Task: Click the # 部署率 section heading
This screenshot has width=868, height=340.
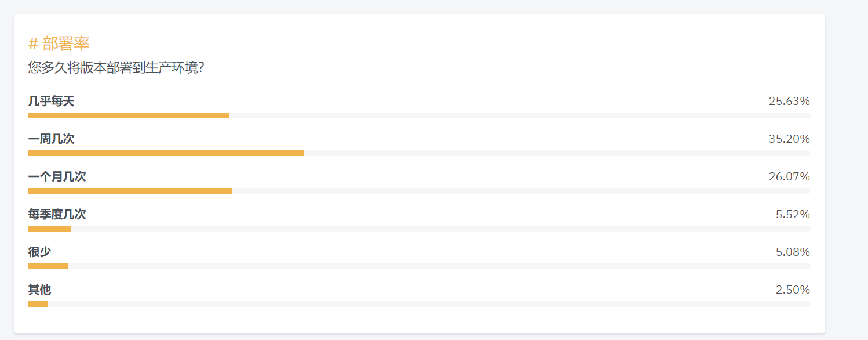Action: (x=59, y=44)
